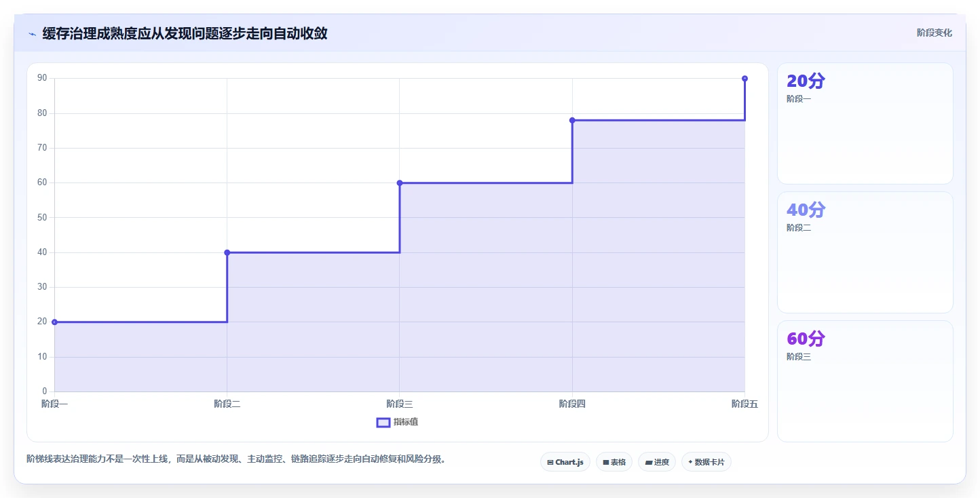
Task: Click the 阶段五 x-axis label
Action: click(745, 404)
